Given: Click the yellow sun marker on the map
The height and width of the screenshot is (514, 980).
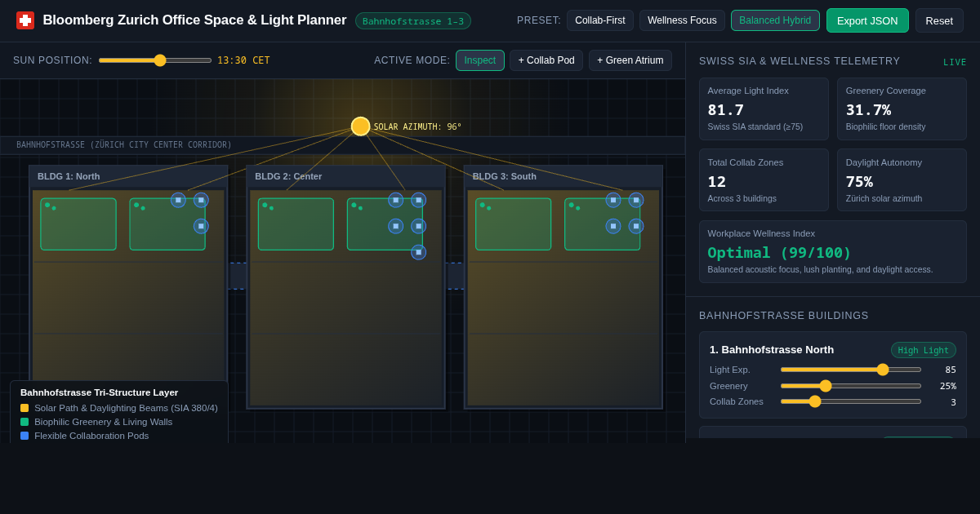Looking at the screenshot, I should click(x=361, y=126).
